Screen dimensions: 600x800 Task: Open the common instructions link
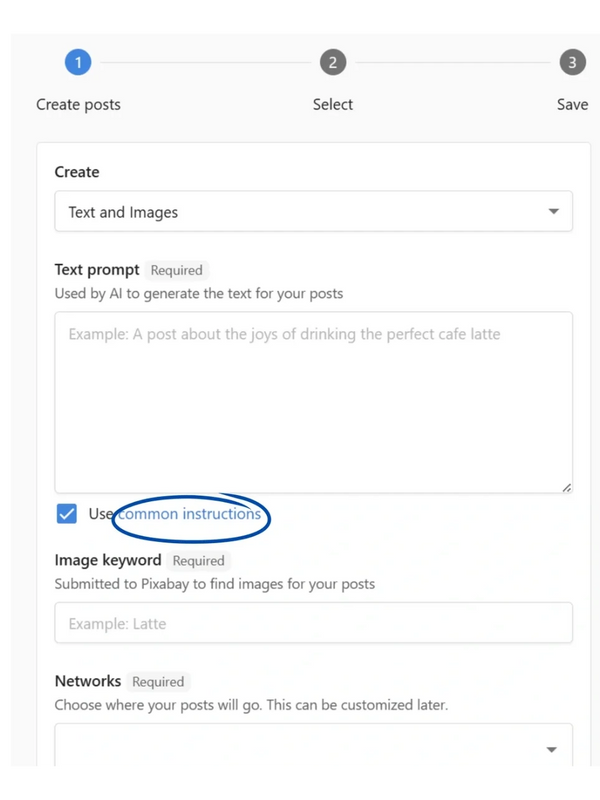(190, 514)
